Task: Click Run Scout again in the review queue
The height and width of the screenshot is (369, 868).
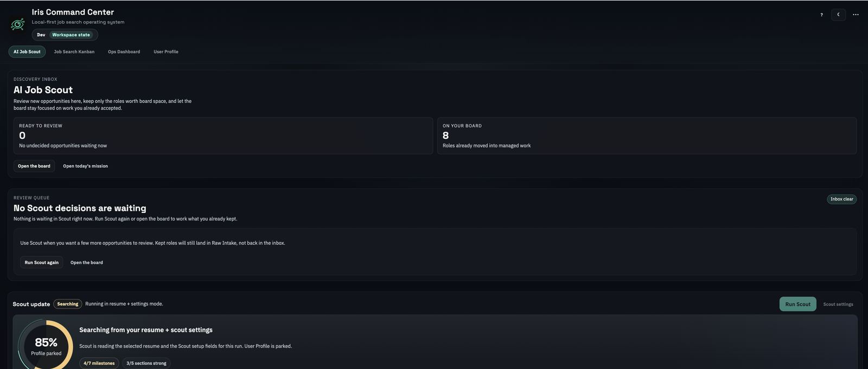Action: 41,262
